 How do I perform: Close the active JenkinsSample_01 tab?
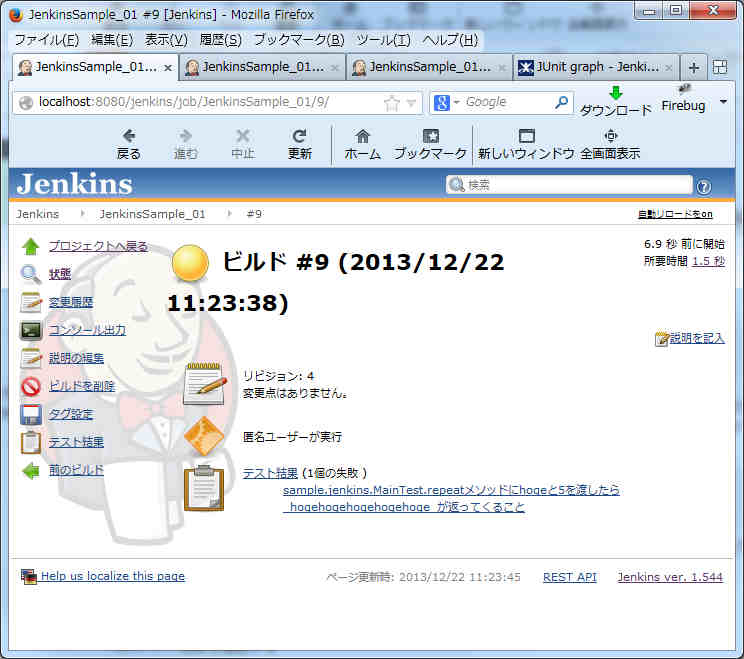pyautogui.click(x=168, y=68)
